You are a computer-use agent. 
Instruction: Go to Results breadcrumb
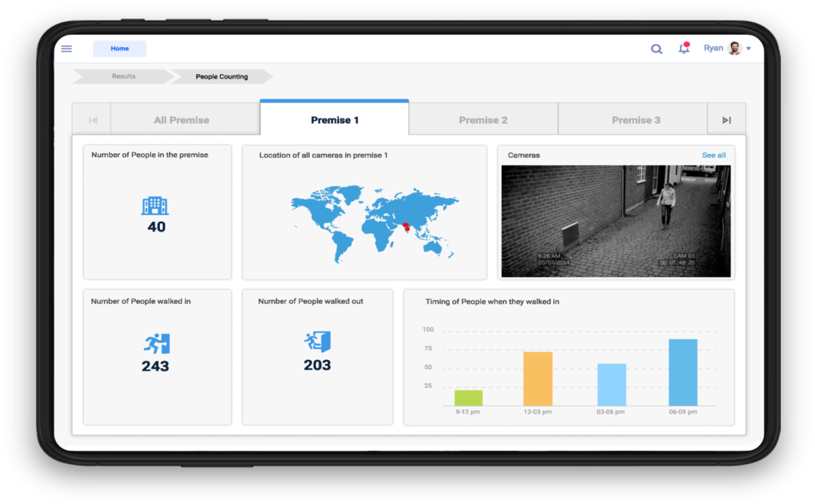[x=123, y=76]
